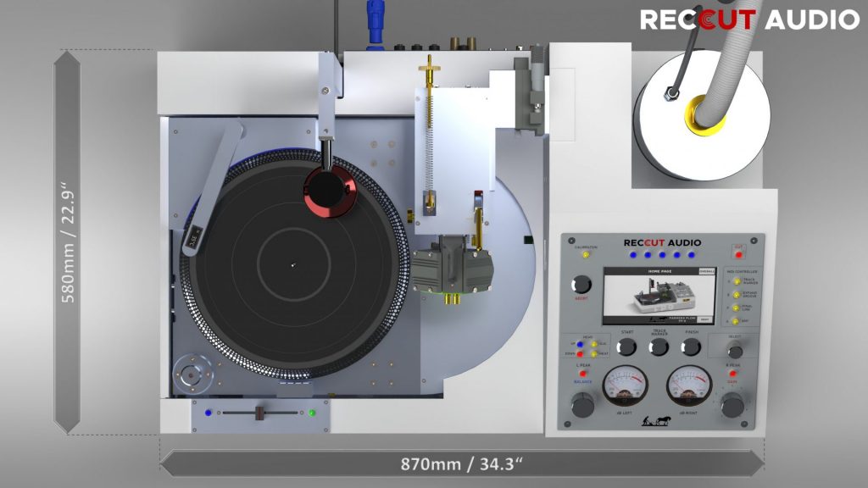Click the turntable center spindle
Screen dimensions: 868x488
(x=293, y=265)
